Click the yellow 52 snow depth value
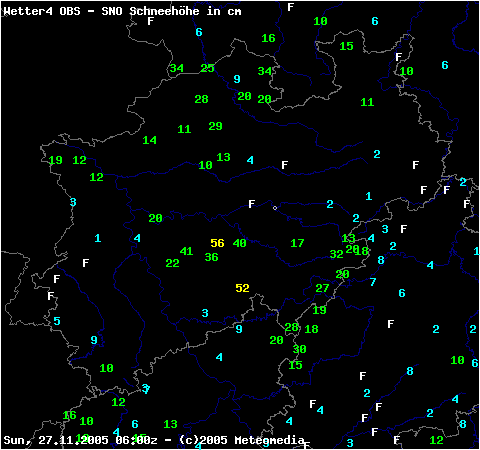The width and height of the screenshot is (480, 450). click(242, 288)
